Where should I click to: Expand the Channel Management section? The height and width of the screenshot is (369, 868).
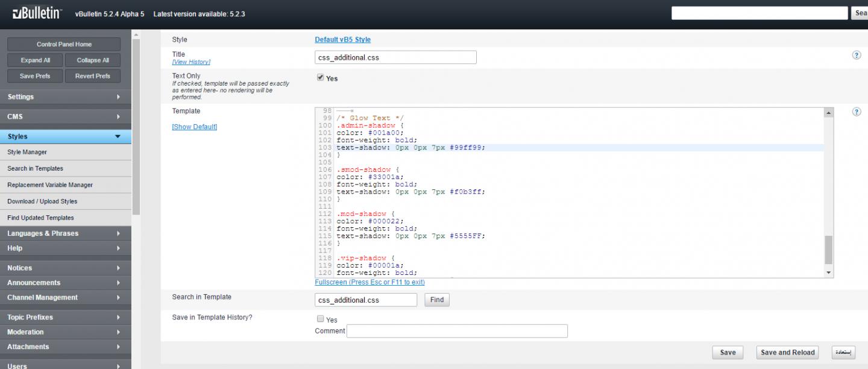tap(65, 297)
